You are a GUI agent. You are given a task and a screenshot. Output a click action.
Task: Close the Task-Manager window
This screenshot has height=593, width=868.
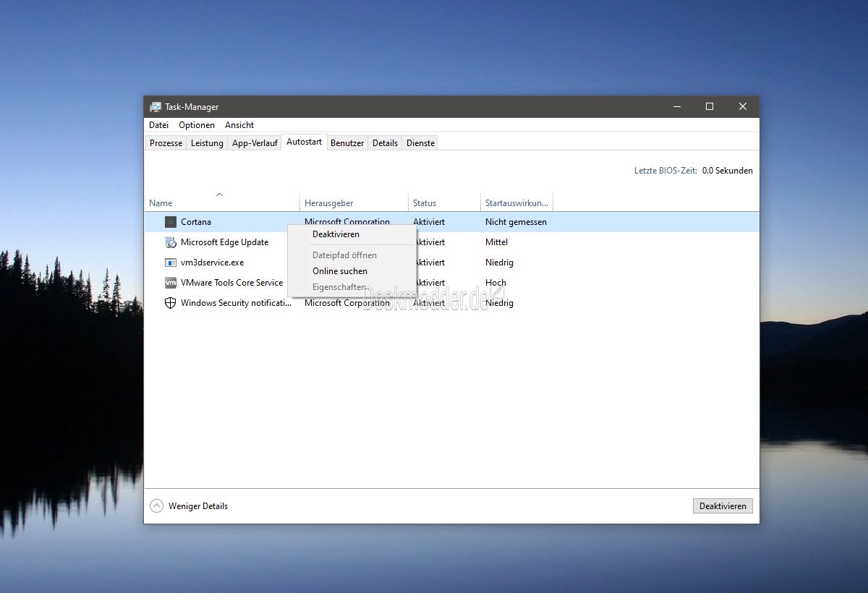click(x=743, y=107)
